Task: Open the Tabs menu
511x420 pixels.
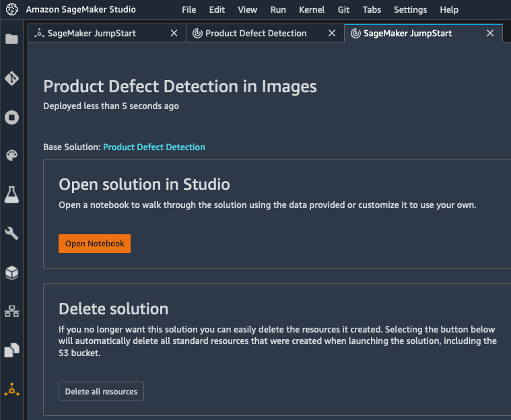Action: [372, 10]
